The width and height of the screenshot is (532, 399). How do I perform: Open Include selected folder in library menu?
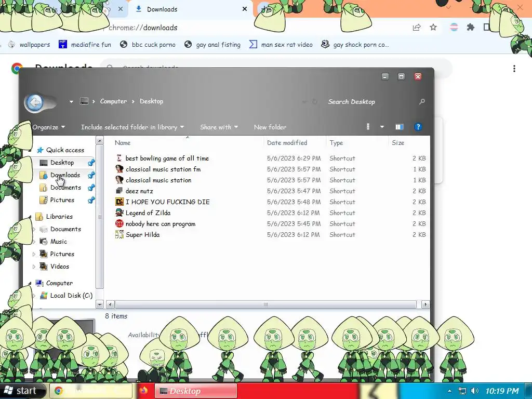click(x=132, y=127)
